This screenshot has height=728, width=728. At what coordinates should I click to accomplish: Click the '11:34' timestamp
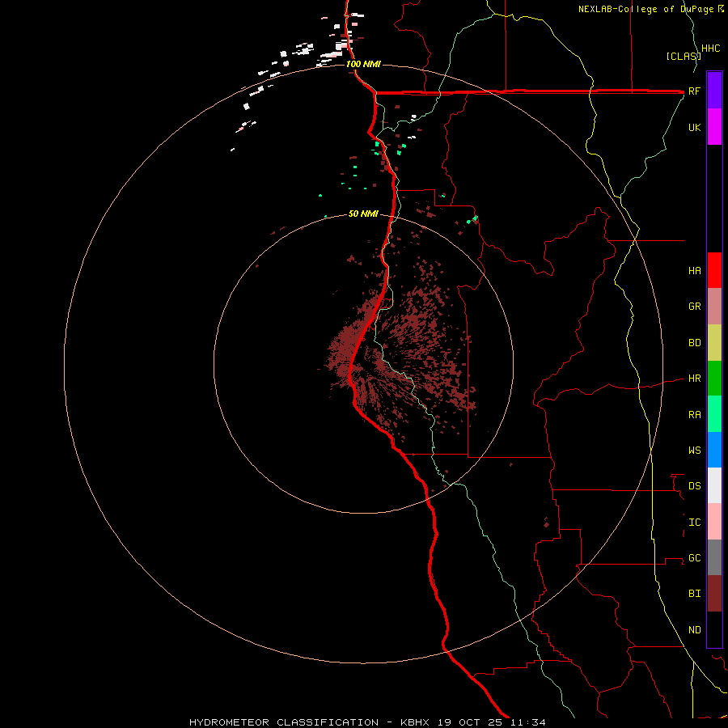tap(528, 722)
